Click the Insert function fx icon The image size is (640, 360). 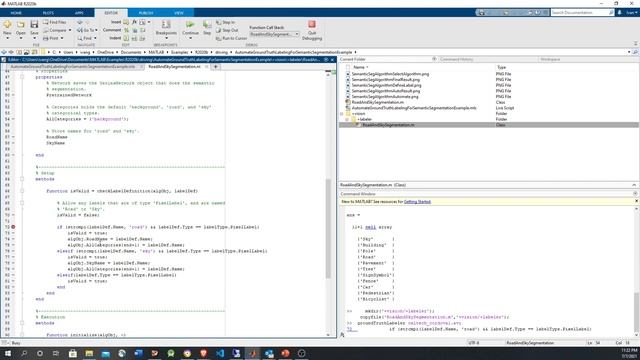134,22
